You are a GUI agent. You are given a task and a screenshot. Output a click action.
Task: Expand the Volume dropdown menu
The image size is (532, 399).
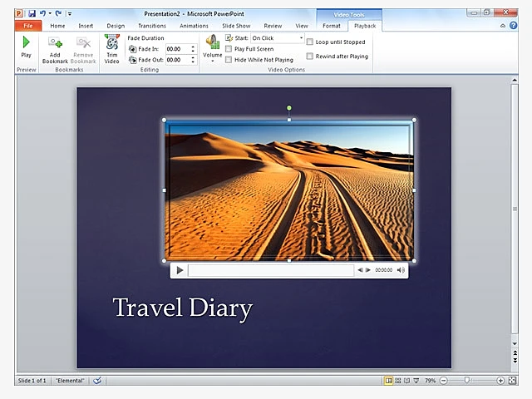pyautogui.click(x=213, y=60)
